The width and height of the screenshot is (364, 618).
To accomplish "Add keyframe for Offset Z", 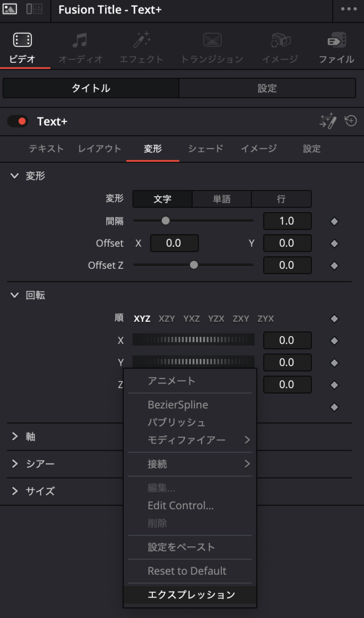I will coord(334,266).
